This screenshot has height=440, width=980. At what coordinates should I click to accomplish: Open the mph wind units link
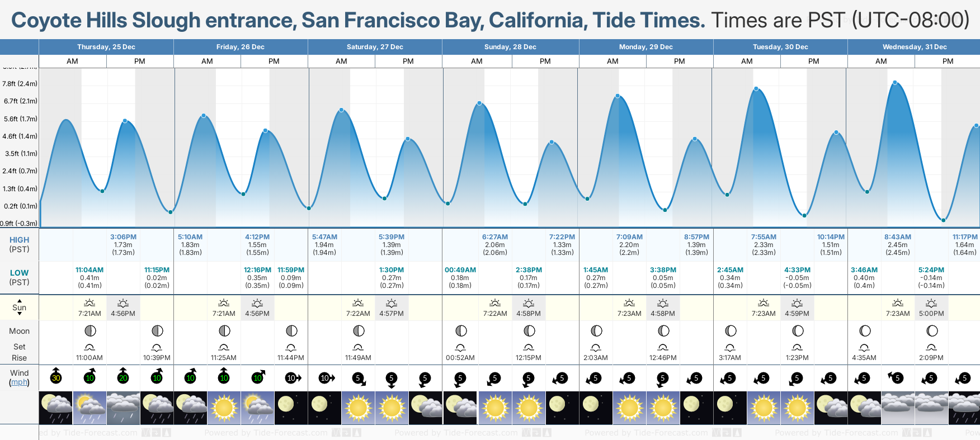pos(20,382)
